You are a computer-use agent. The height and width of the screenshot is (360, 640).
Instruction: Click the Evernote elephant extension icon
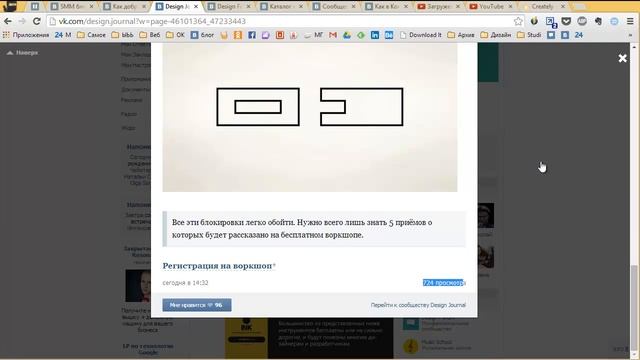click(x=598, y=21)
